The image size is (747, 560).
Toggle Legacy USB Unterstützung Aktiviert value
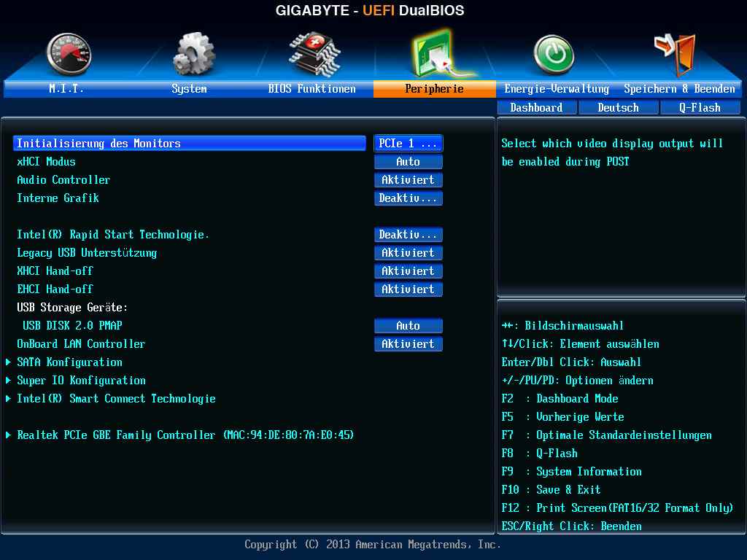409,253
